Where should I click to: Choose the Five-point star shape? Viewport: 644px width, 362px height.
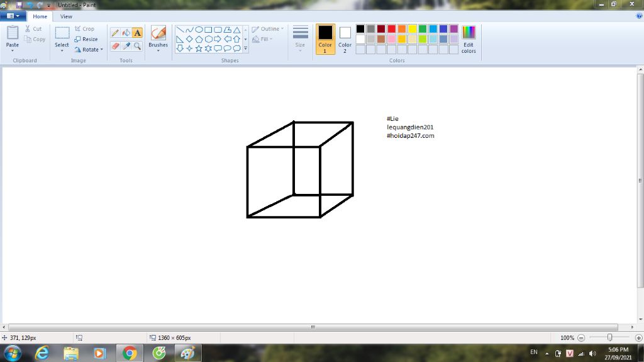click(199, 48)
